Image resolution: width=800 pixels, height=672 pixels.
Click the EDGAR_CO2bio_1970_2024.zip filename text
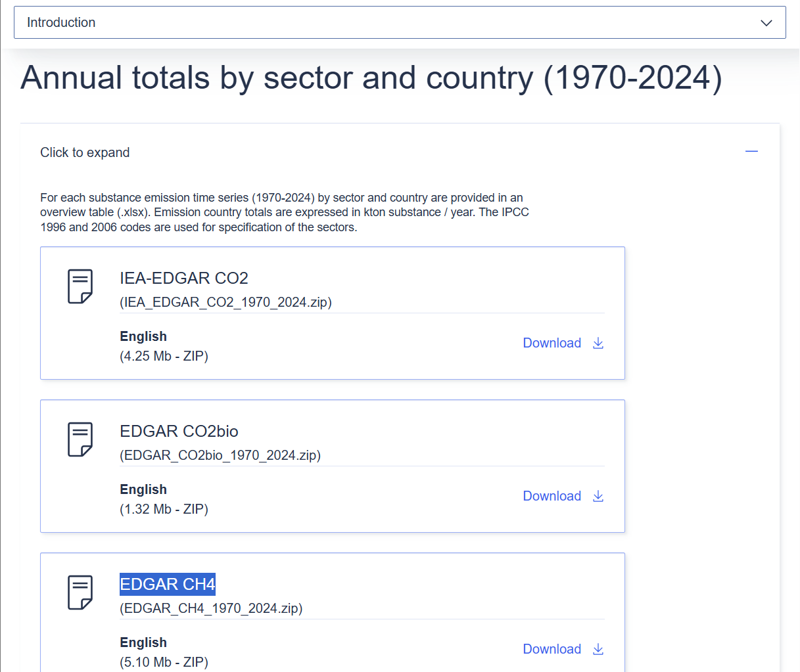220,455
